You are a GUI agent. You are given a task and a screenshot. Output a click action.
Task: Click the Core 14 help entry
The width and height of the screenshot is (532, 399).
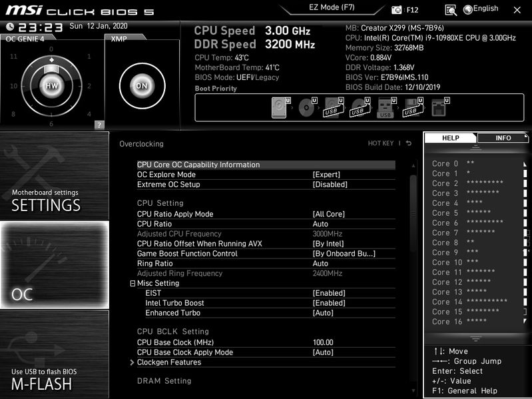[x=469, y=302]
